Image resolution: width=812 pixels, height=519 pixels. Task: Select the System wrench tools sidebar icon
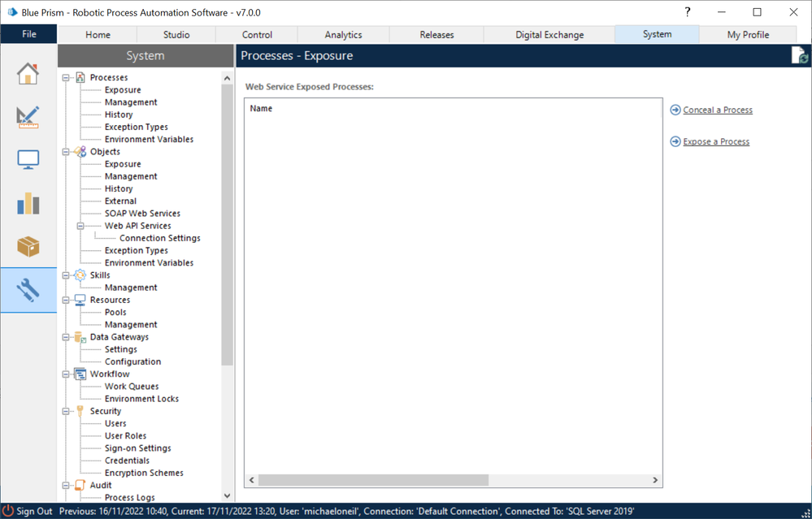click(x=28, y=290)
